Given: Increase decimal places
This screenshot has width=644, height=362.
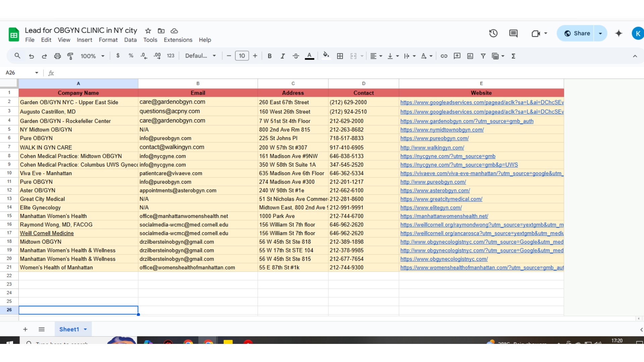Looking at the screenshot, I should point(157,56).
